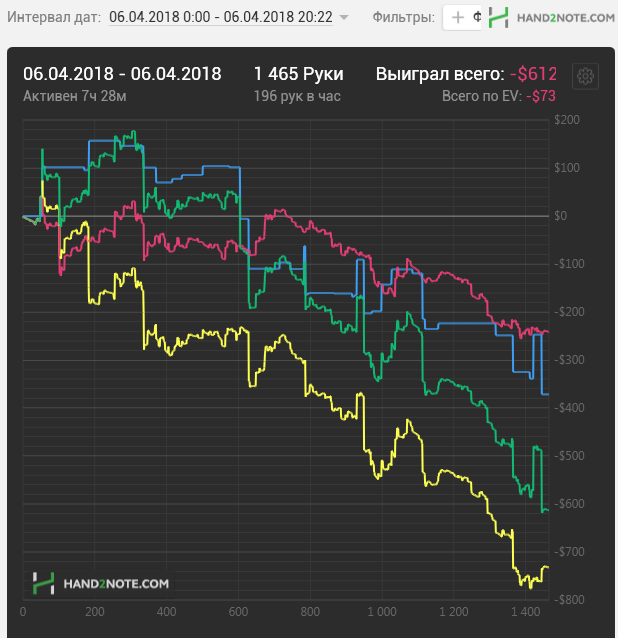Image resolution: width=618 pixels, height=638 pixels.
Task: Click the EV total -$73 value
Action: [541, 96]
